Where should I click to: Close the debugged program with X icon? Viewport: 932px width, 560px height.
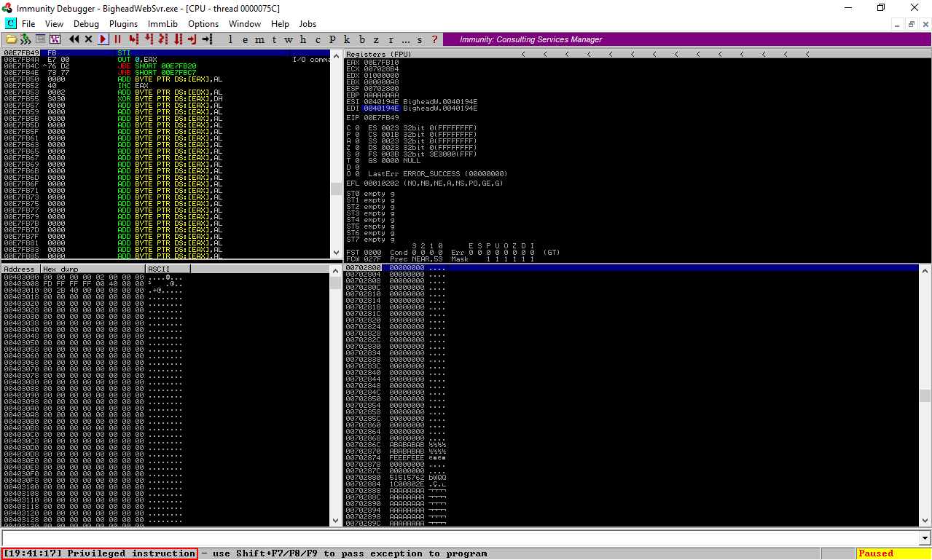[x=89, y=39]
